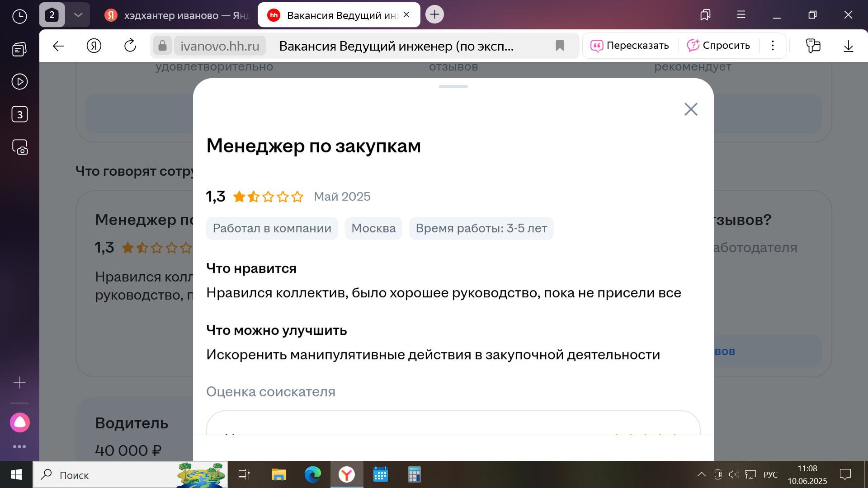The height and width of the screenshot is (488, 868).
Task: Open history clock icon in sidebar
Action: click(x=19, y=17)
